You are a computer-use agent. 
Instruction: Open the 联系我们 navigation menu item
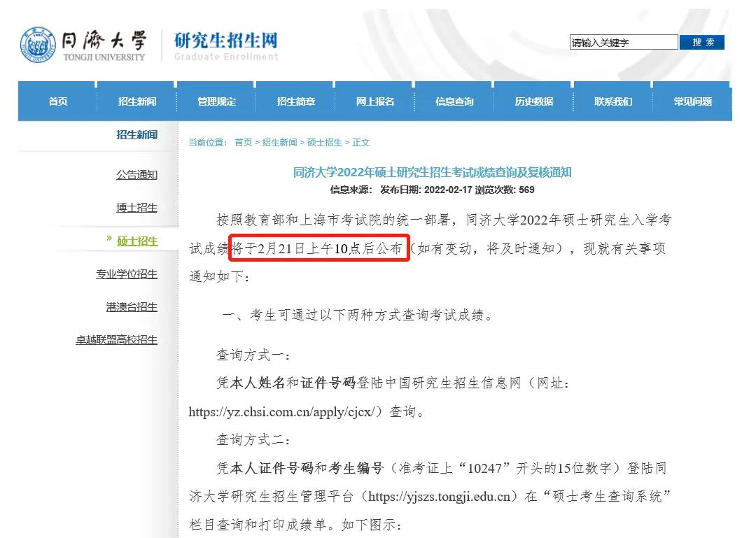point(613,101)
